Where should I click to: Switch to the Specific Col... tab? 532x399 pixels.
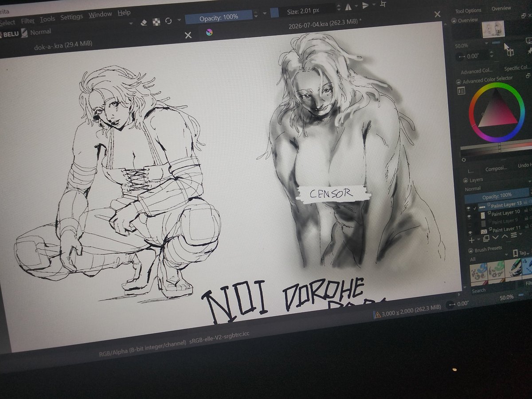tap(517, 68)
